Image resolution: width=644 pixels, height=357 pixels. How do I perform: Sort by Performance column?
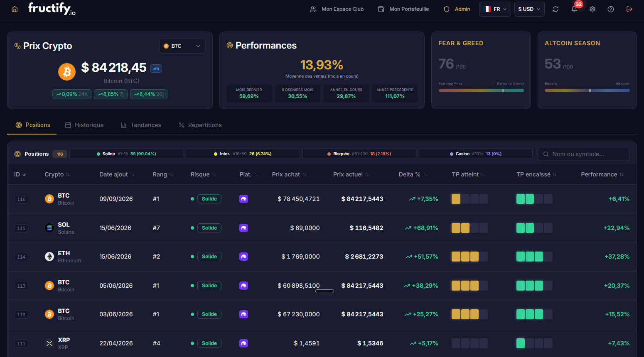pos(602,174)
